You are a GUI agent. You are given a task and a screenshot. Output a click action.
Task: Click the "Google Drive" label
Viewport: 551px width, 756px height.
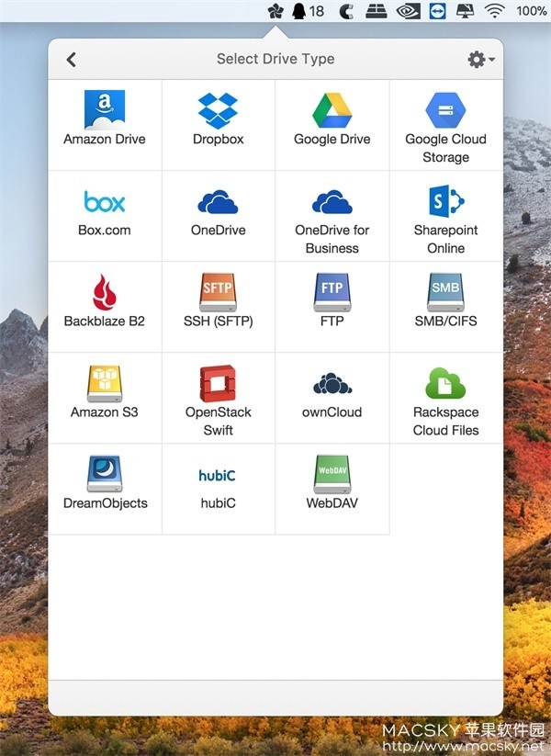pyautogui.click(x=332, y=140)
